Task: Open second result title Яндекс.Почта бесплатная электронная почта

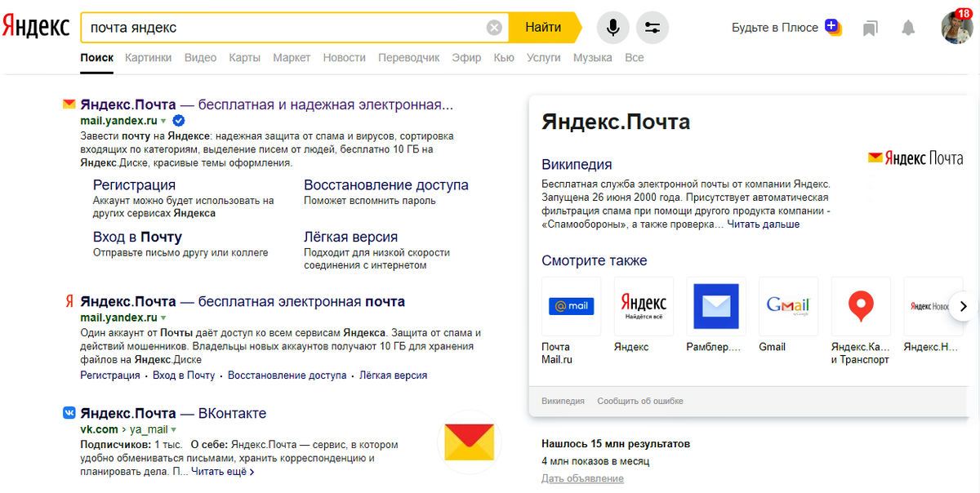Action: (x=243, y=302)
